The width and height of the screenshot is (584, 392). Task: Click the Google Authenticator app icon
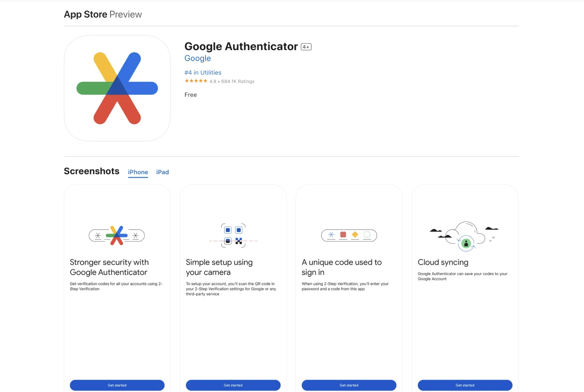[x=117, y=88]
